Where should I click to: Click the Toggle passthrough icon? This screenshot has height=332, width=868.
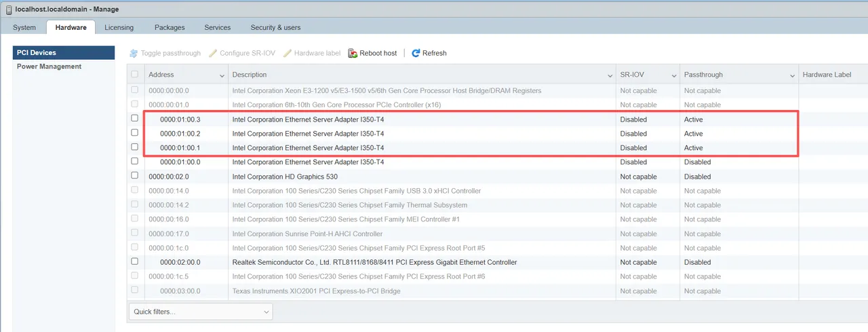pyautogui.click(x=134, y=53)
